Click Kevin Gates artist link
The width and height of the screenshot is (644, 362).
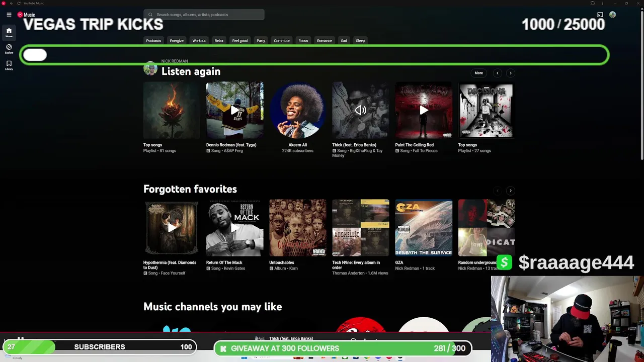pyautogui.click(x=234, y=268)
